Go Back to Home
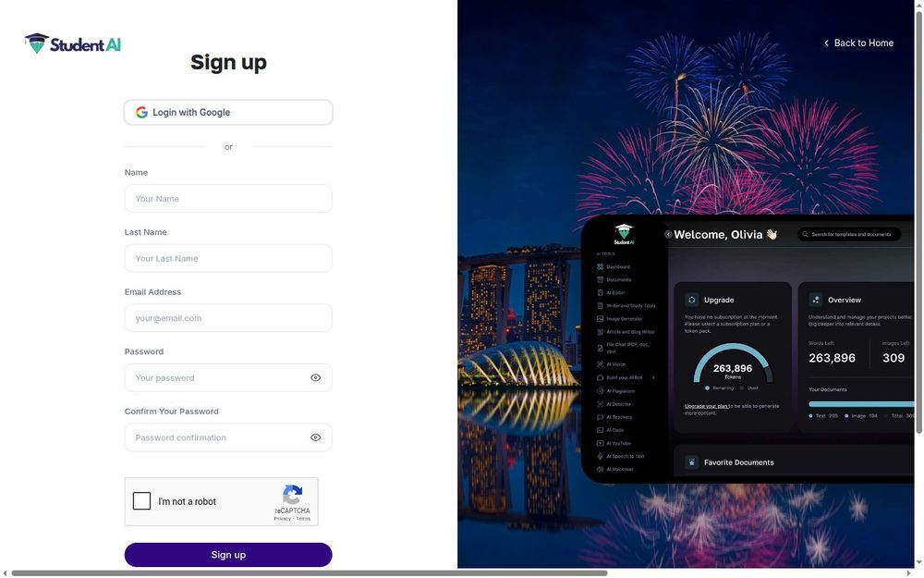Screen dimensions: 924x578 [858, 43]
